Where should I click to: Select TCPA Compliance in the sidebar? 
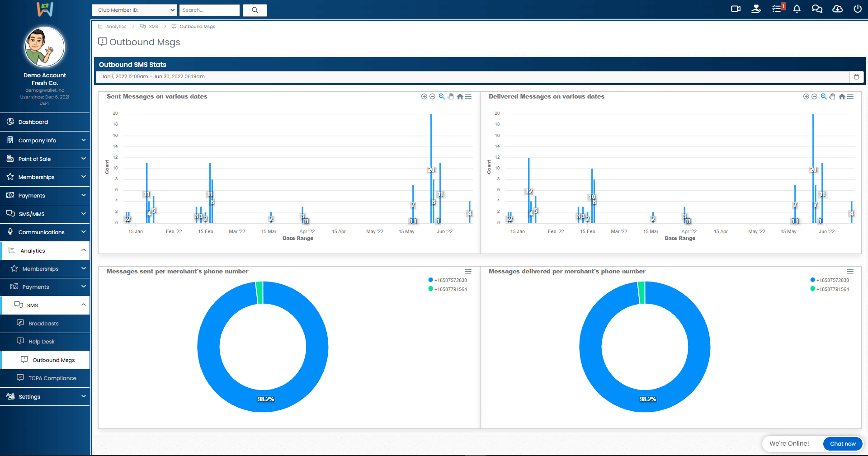pos(52,378)
